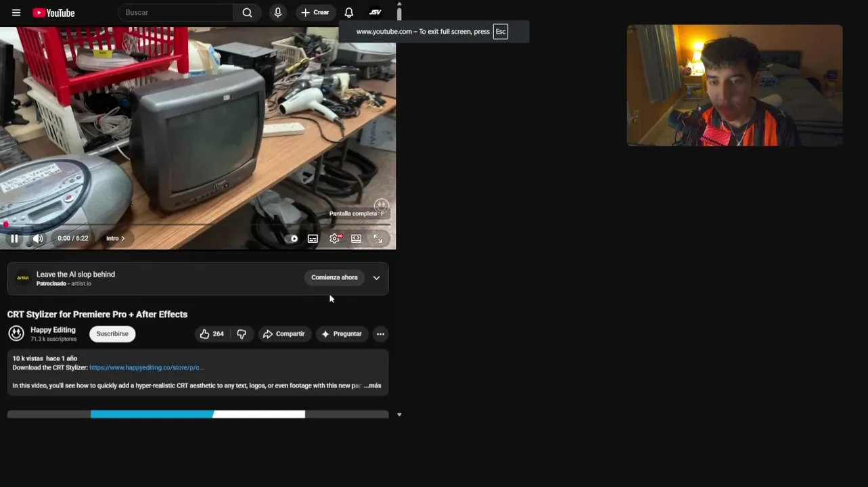Open the Compartir share dialog

pos(283,333)
